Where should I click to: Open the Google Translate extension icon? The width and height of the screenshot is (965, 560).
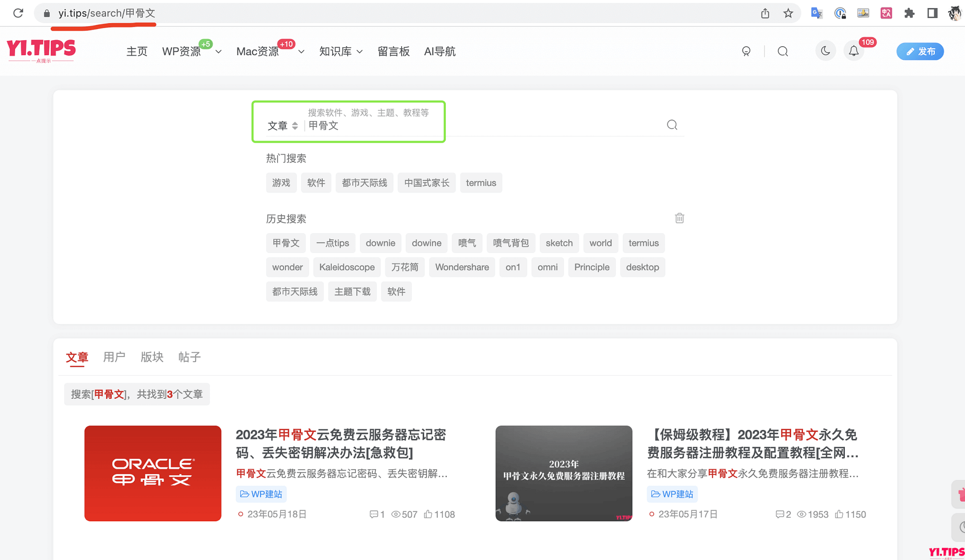[x=816, y=13]
